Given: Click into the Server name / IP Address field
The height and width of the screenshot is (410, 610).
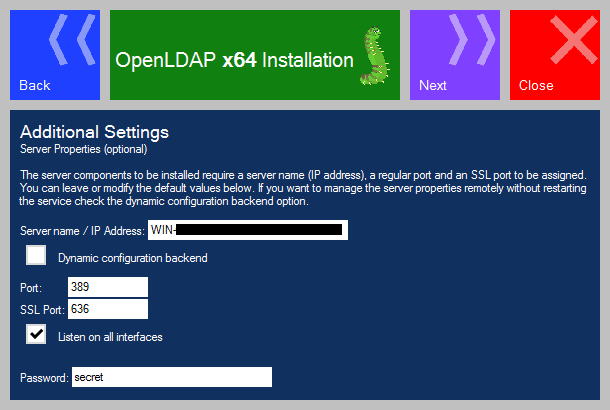Looking at the screenshot, I should [248, 230].
